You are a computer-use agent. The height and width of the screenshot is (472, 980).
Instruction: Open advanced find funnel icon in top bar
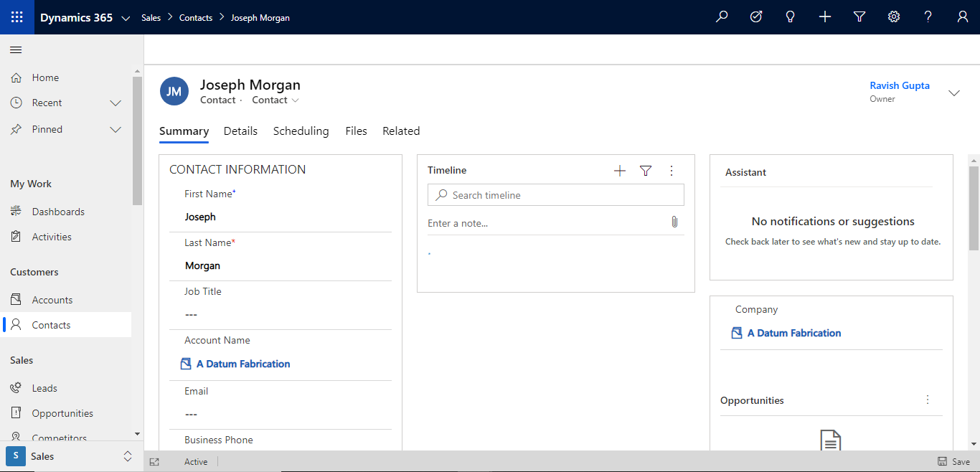click(859, 17)
